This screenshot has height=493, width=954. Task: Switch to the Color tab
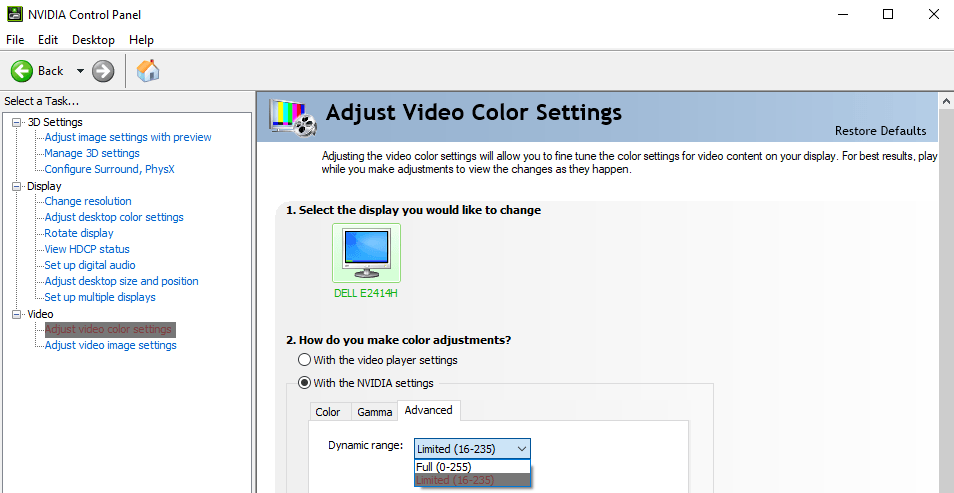tap(328, 412)
